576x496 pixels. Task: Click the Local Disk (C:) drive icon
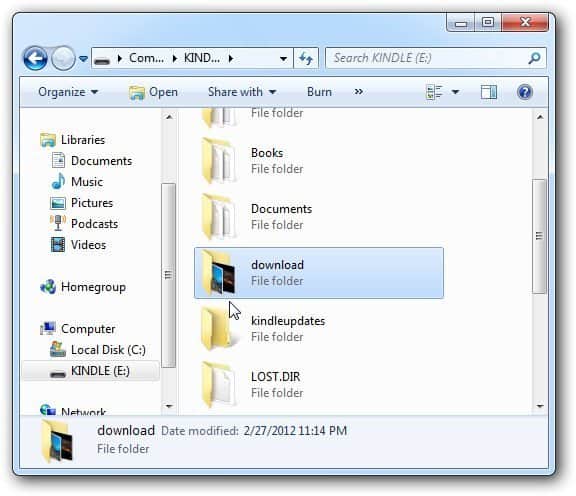58,349
